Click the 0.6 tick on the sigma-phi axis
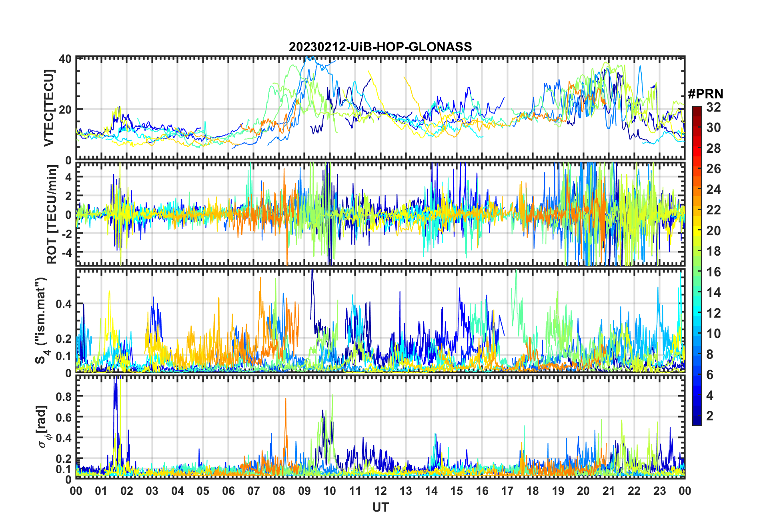The image size is (761, 532). pos(64,417)
